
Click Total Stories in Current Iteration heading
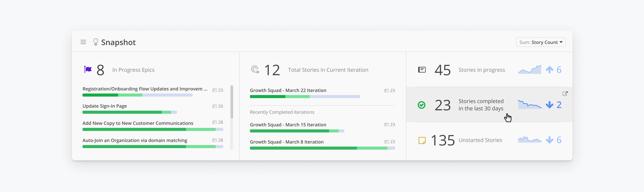pos(328,70)
